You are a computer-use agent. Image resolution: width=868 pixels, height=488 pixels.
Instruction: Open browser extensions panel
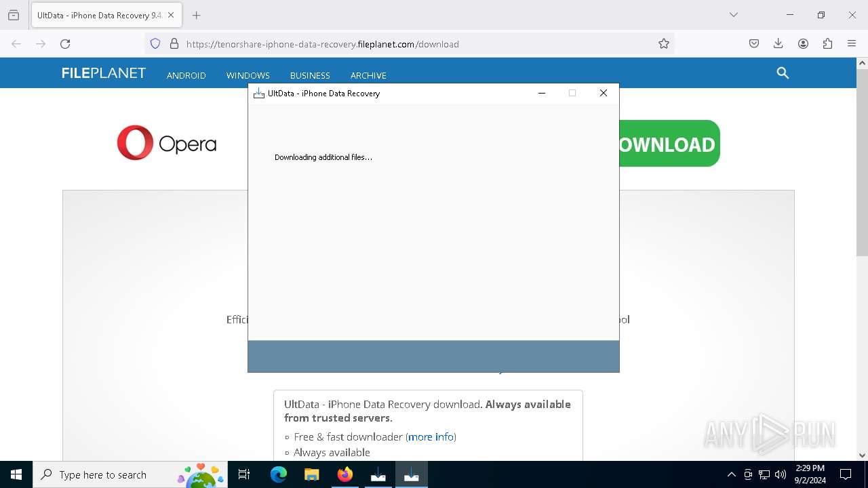point(827,43)
